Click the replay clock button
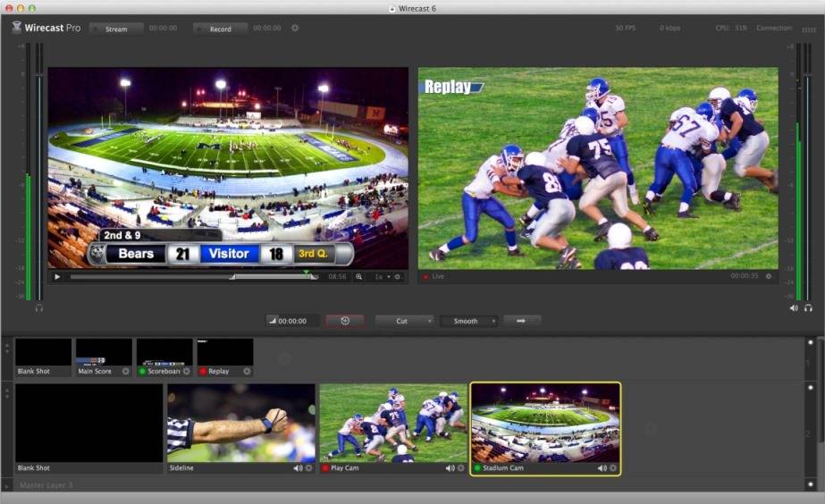The image size is (825, 504). click(345, 321)
